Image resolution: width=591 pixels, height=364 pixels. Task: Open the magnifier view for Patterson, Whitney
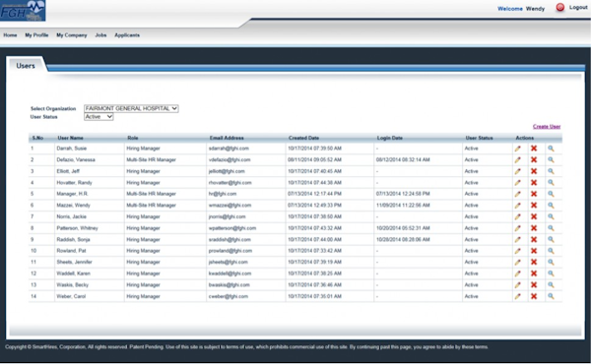click(x=551, y=228)
